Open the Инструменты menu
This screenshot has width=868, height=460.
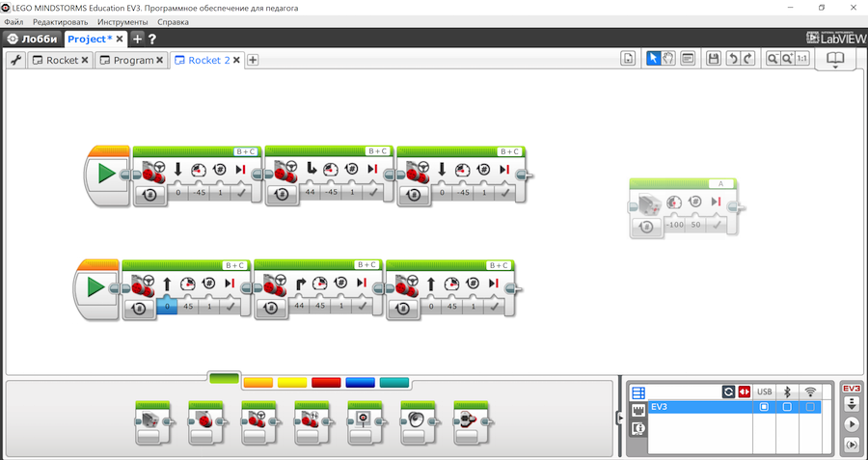pos(122,22)
